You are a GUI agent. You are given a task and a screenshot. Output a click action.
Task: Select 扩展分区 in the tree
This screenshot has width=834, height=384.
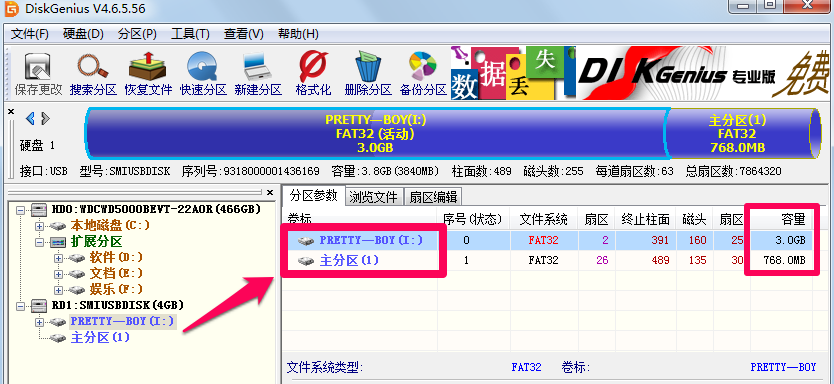[96, 241]
